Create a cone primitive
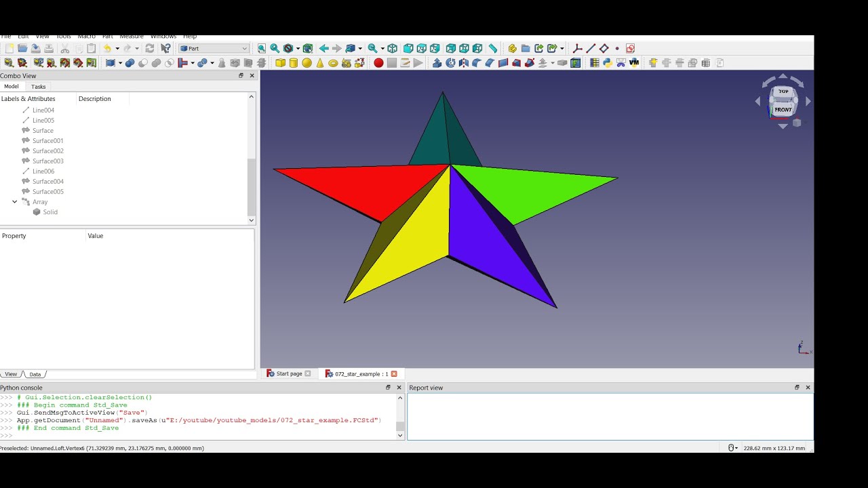The width and height of the screenshot is (868, 488). 320,63
